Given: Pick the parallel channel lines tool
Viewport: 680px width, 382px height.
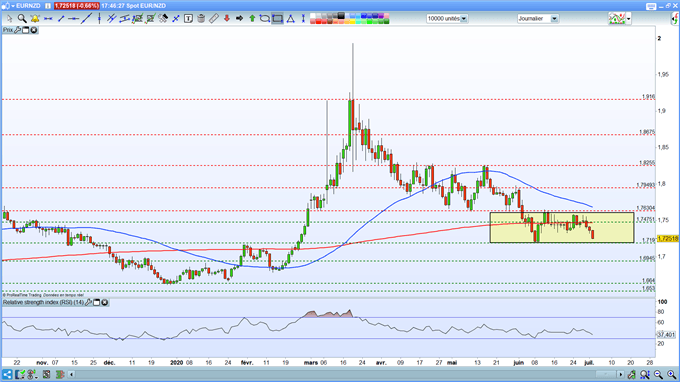Looking at the screenshot, I should 112,19.
